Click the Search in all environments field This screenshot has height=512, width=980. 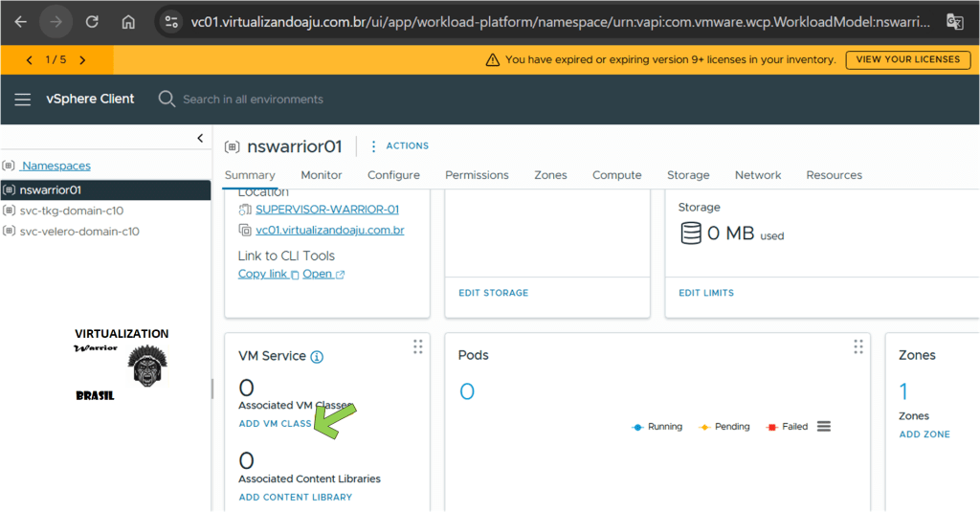click(x=253, y=100)
